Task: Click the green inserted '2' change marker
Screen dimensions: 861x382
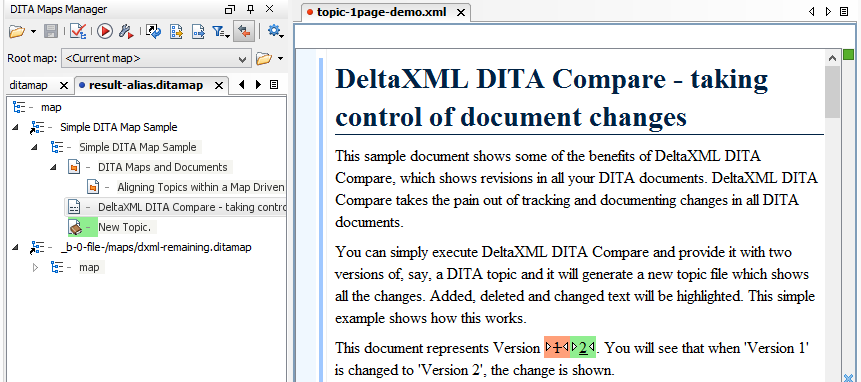Action: [x=584, y=347]
